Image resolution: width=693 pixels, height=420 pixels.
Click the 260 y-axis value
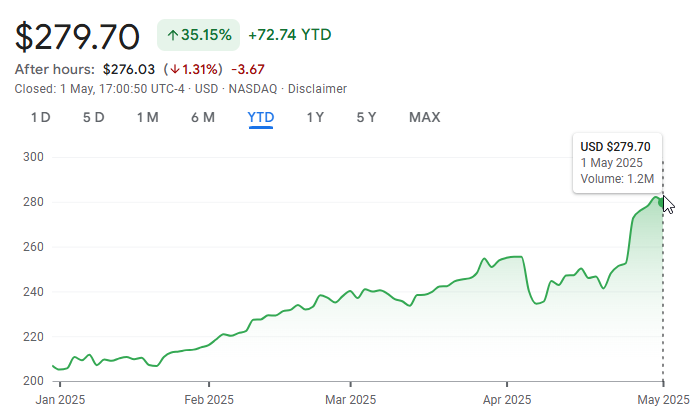[x=33, y=247]
